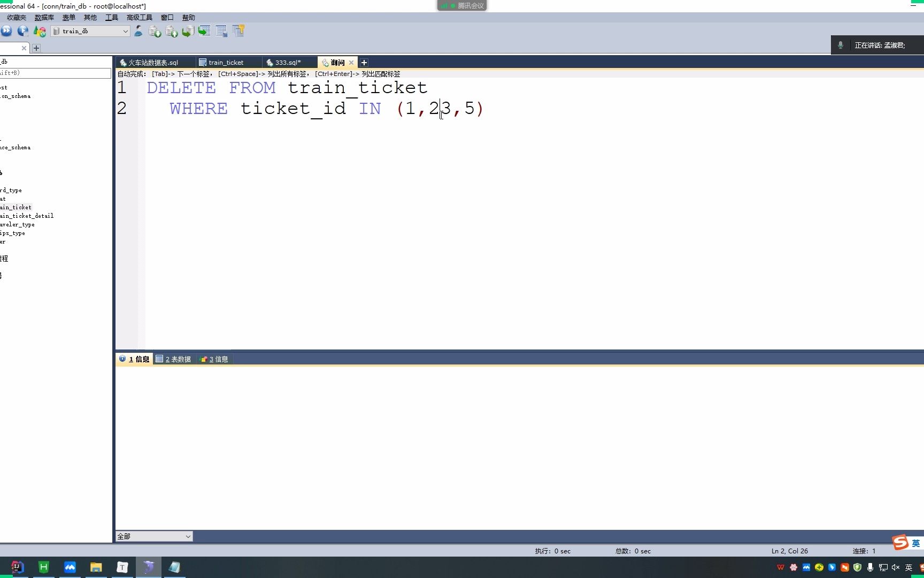Select the ticket_detail table in object browser
Image resolution: width=924 pixels, height=578 pixels.
pos(27,216)
